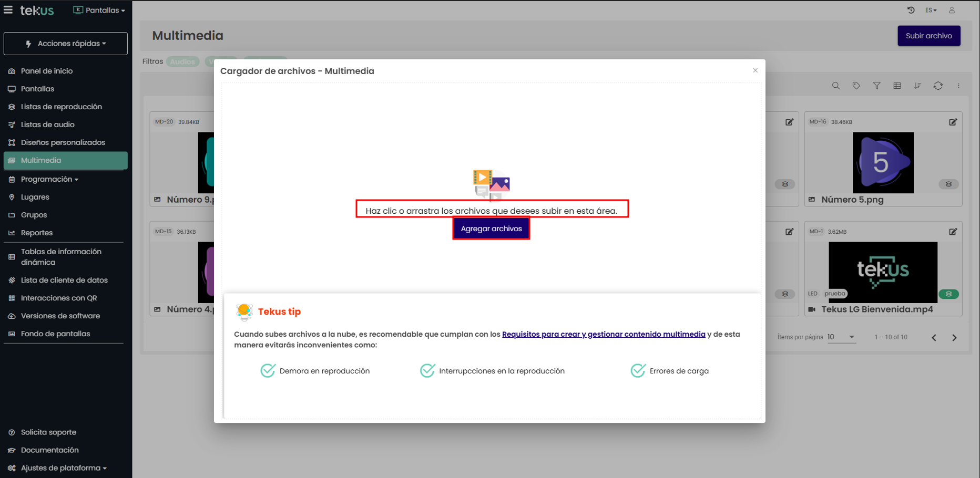Expand the Acciones rápidas dropdown
The image size is (980, 478).
(66, 44)
